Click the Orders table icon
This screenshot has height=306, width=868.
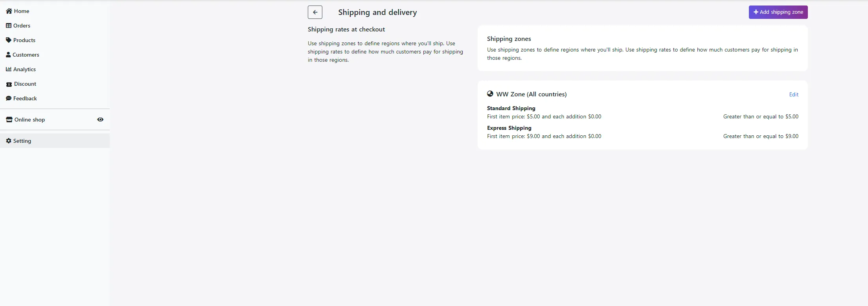[x=9, y=26]
